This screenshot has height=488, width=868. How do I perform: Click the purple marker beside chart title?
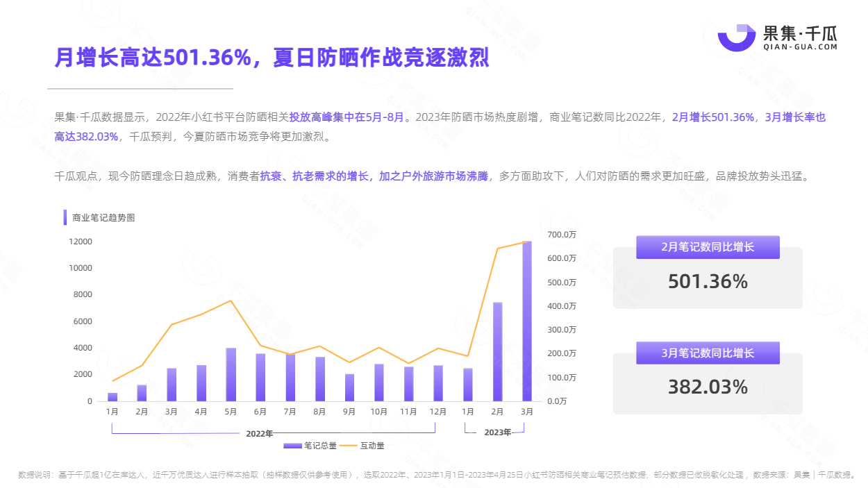tap(65, 217)
